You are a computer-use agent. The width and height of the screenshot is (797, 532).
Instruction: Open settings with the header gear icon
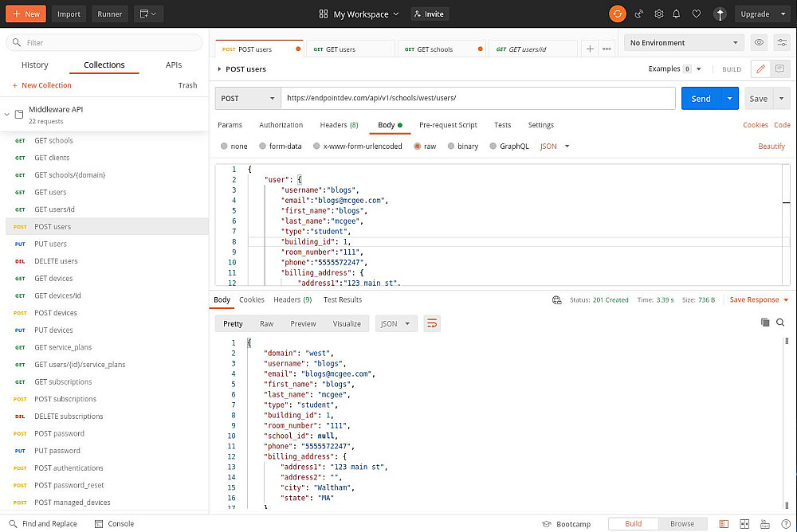tap(659, 14)
